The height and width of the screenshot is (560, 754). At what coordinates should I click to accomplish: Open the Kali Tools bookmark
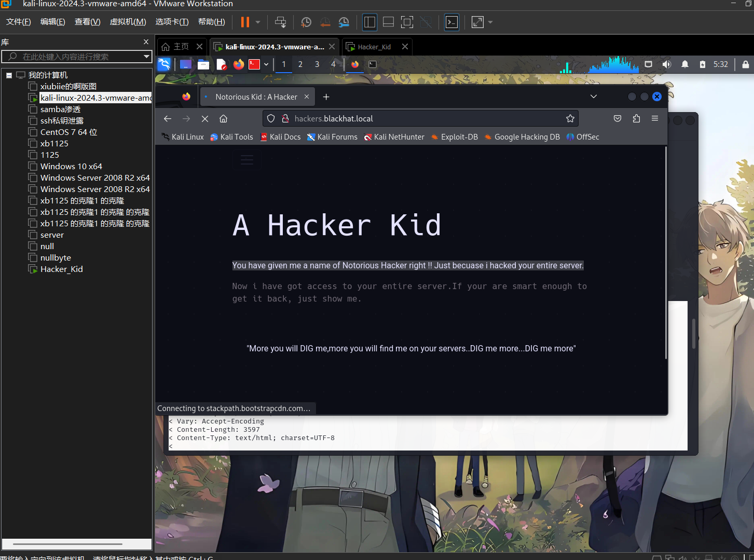(231, 137)
